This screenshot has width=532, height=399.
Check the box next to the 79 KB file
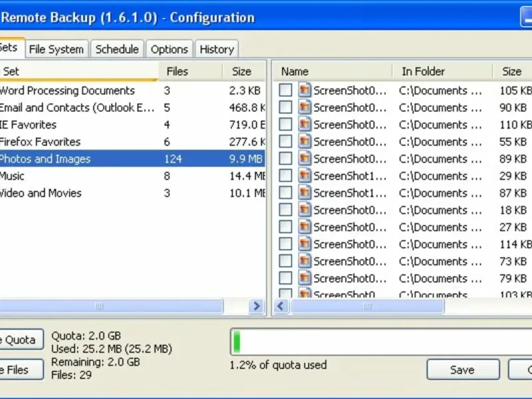[x=285, y=278]
